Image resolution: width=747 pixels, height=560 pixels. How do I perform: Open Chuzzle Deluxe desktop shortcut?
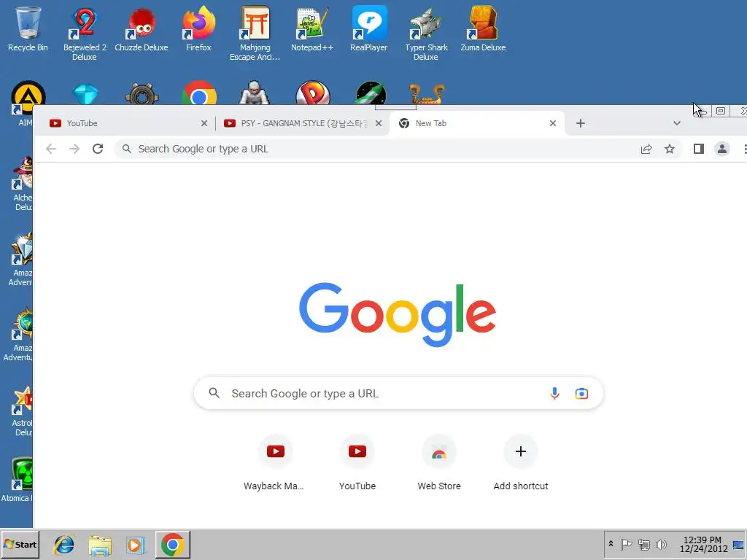coord(141,28)
